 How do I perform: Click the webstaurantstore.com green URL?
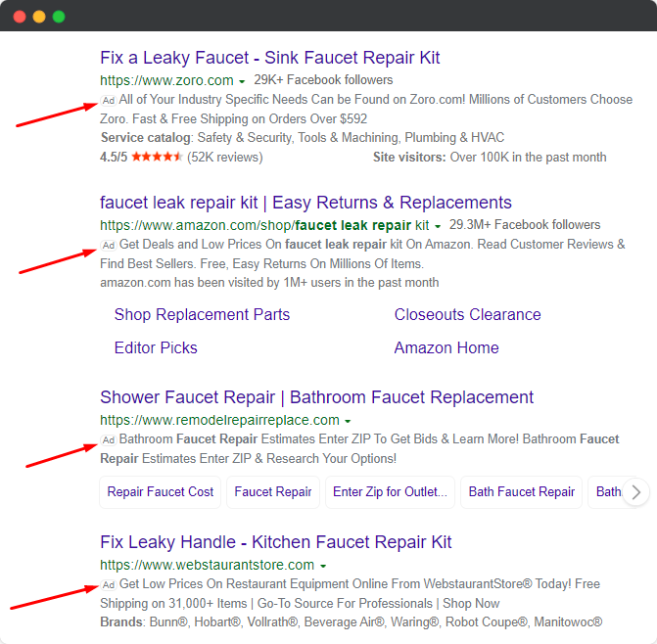pos(207,565)
